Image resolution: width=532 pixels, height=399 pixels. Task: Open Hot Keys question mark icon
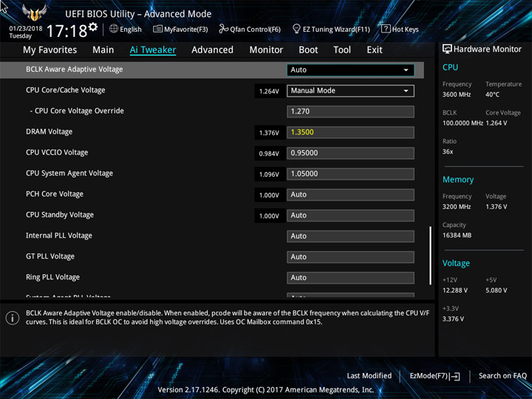point(386,29)
